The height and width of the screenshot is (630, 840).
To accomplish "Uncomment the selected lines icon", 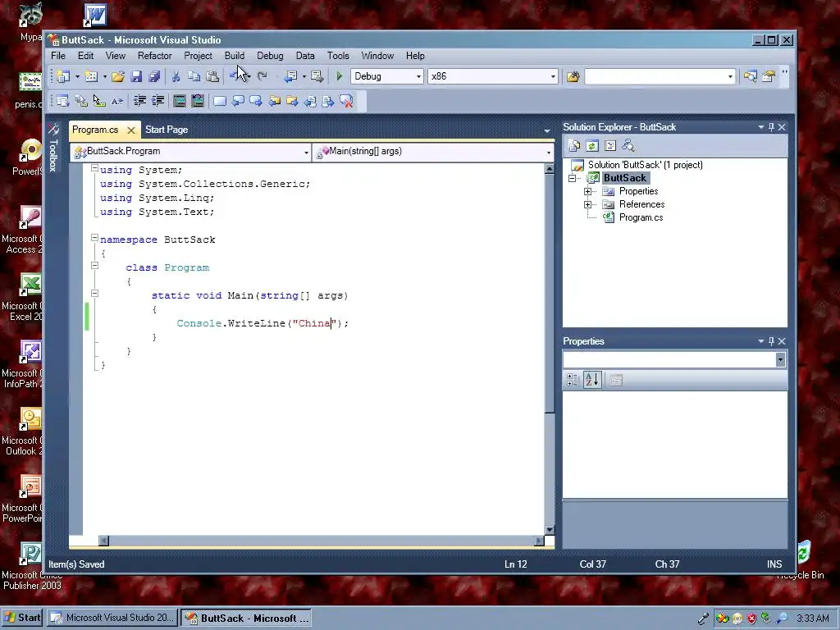I will (198, 101).
